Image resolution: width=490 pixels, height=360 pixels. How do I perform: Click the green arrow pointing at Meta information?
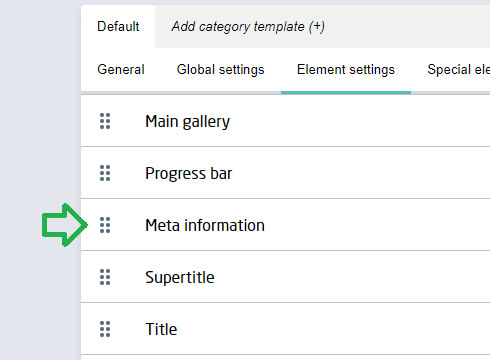[x=65, y=225]
